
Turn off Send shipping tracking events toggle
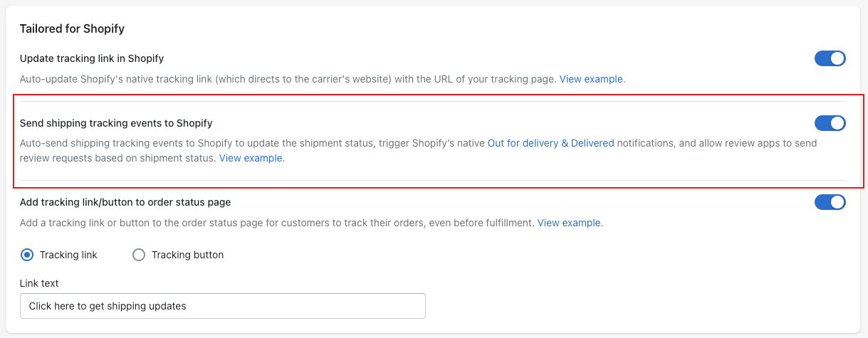[830, 123]
